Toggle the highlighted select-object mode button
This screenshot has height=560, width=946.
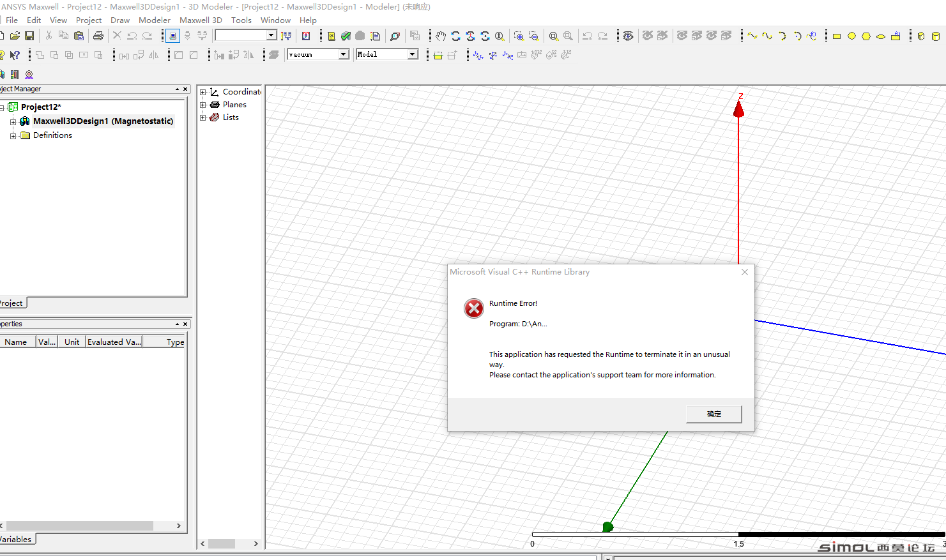tap(172, 36)
